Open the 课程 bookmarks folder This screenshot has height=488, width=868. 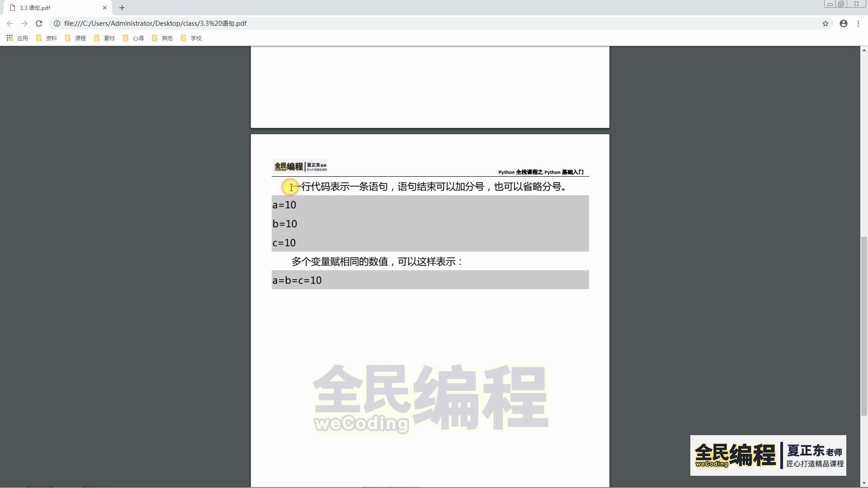[x=75, y=38]
